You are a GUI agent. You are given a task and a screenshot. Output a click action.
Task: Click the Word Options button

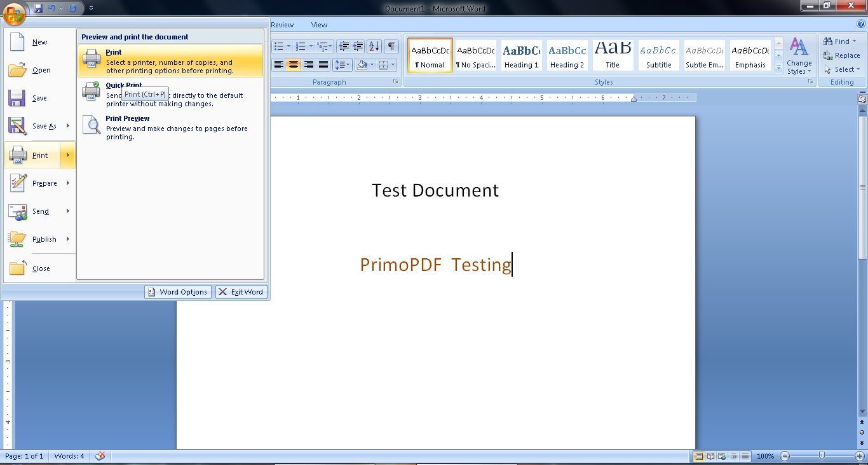coord(178,292)
